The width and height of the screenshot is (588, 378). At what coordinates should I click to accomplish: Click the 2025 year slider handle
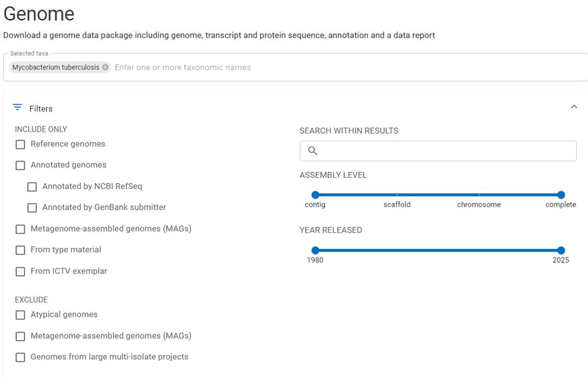(x=561, y=250)
